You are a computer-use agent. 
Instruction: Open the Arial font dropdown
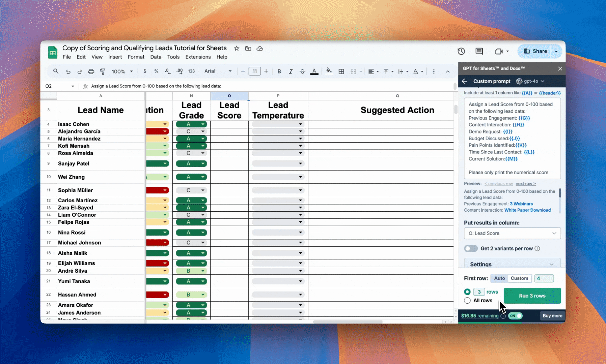tap(218, 71)
